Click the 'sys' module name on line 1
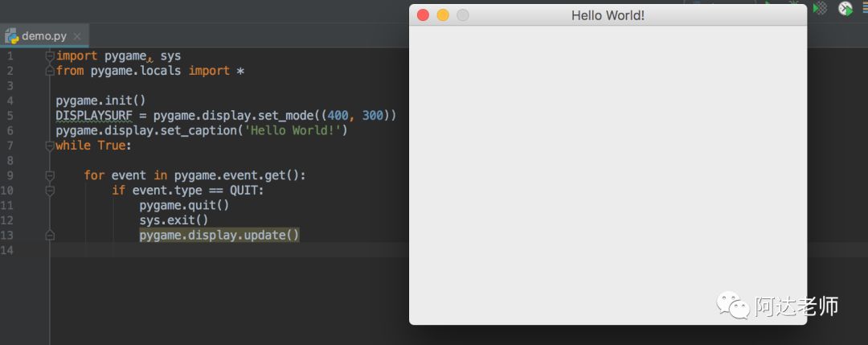The height and width of the screenshot is (345, 868). pyautogui.click(x=170, y=56)
